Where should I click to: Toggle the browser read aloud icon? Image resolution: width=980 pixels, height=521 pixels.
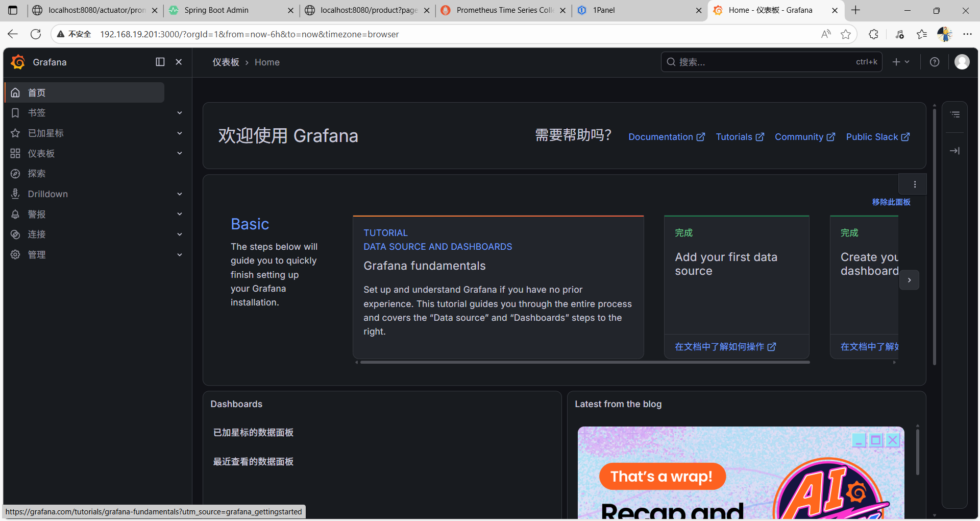[x=826, y=34]
